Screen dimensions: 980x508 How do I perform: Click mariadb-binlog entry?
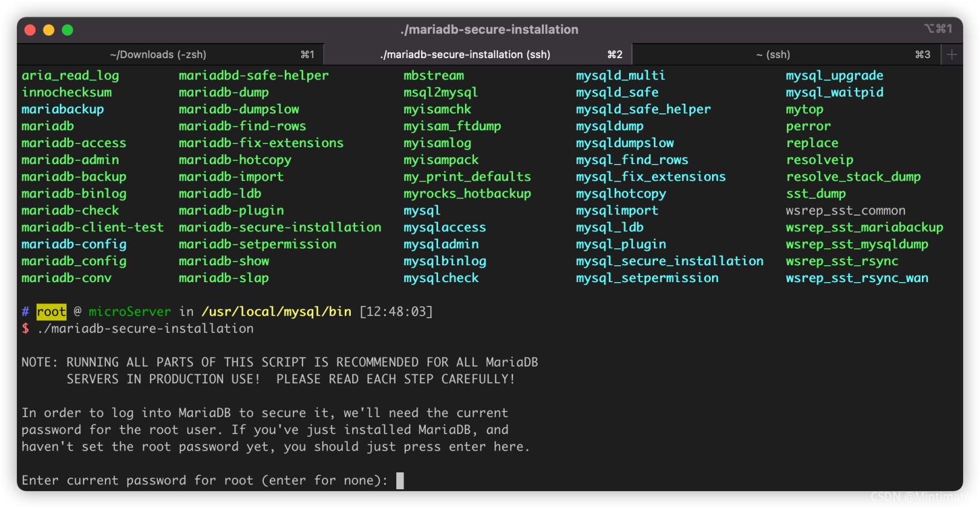point(74,194)
